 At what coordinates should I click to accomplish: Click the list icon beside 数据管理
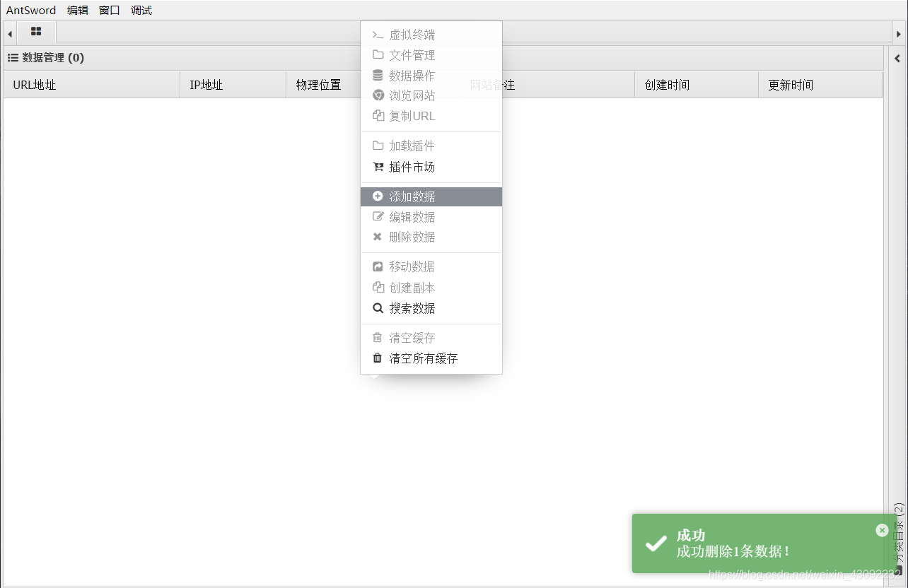point(13,58)
